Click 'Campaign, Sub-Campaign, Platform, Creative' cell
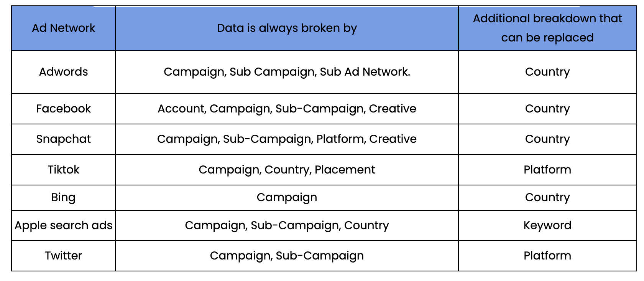Screen dimensions: 644x281 pyautogui.click(x=287, y=139)
